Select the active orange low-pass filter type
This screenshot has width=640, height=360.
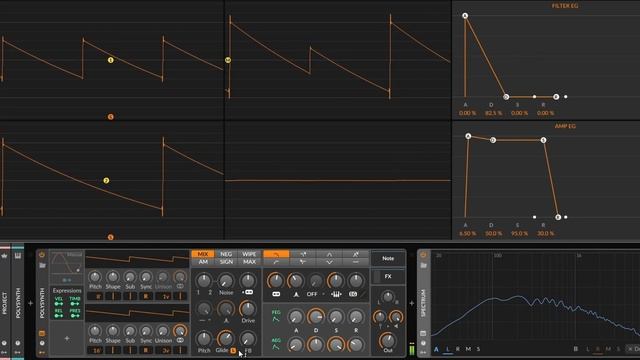276,254
